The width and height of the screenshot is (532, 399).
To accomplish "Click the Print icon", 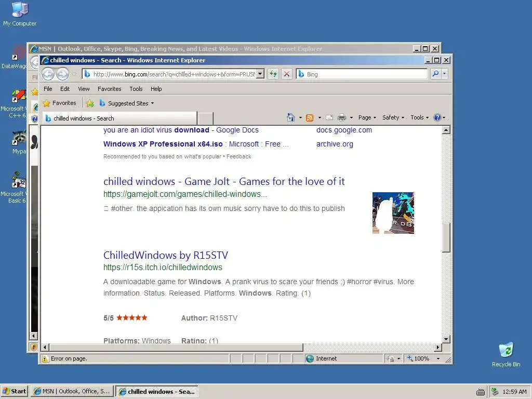I will [342, 118].
